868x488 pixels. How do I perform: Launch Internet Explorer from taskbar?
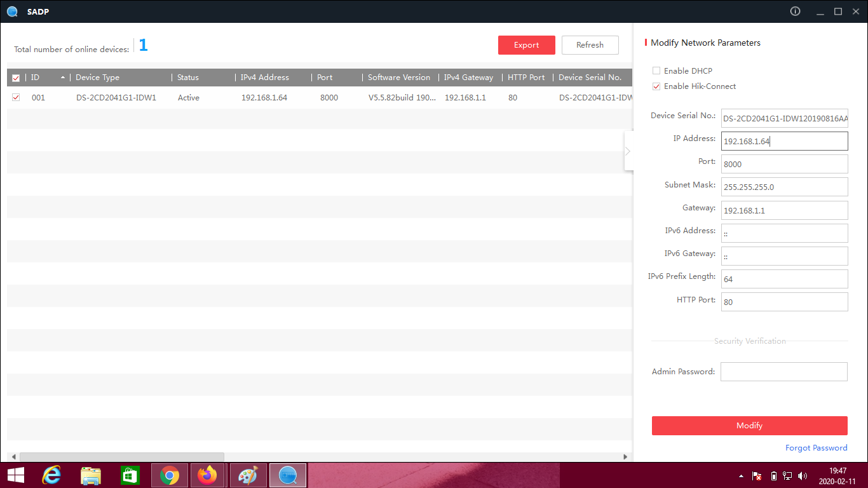pyautogui.click(x=51, y=475)
